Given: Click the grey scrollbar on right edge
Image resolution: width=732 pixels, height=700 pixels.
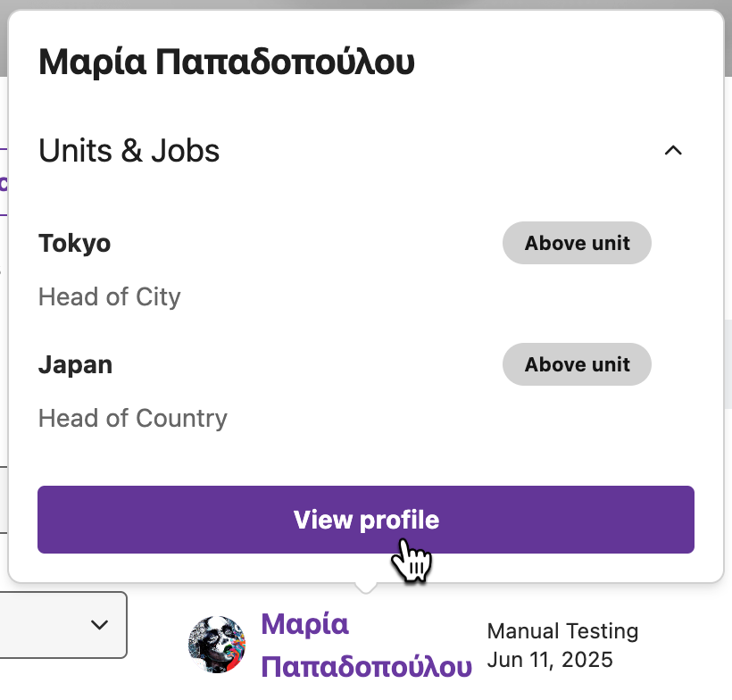Looking at the screenshot, I should (x=728, y=364).
